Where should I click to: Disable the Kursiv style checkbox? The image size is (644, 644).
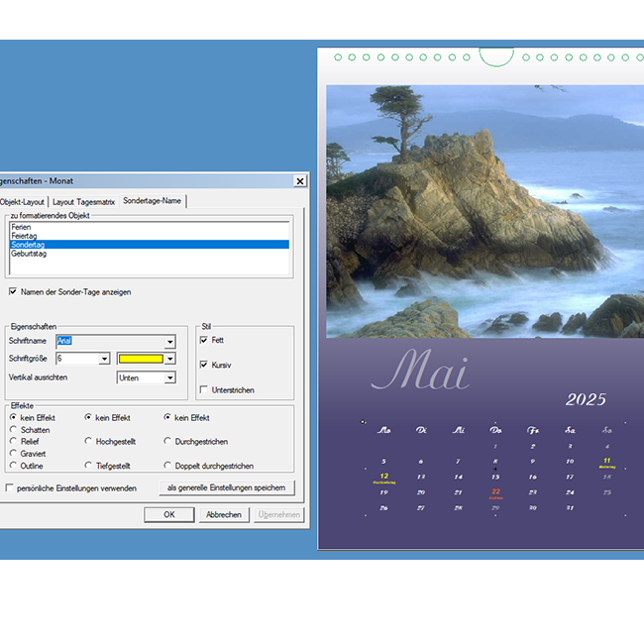204,365
